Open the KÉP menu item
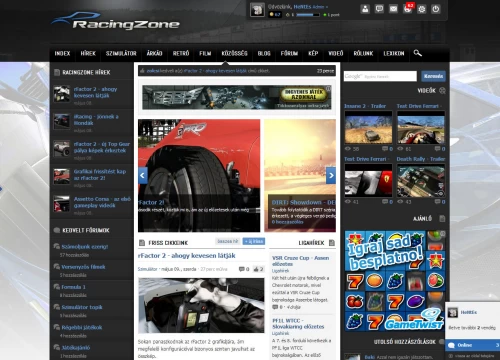Screen dimensions: 500x360 [313, 53]
